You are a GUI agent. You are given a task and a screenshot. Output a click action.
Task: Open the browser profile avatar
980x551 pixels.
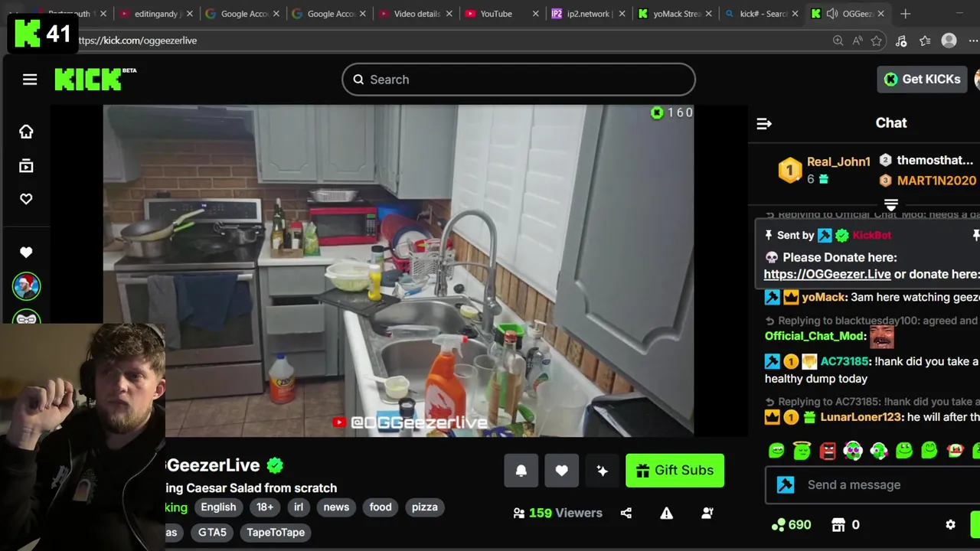[x=949, y=41]
